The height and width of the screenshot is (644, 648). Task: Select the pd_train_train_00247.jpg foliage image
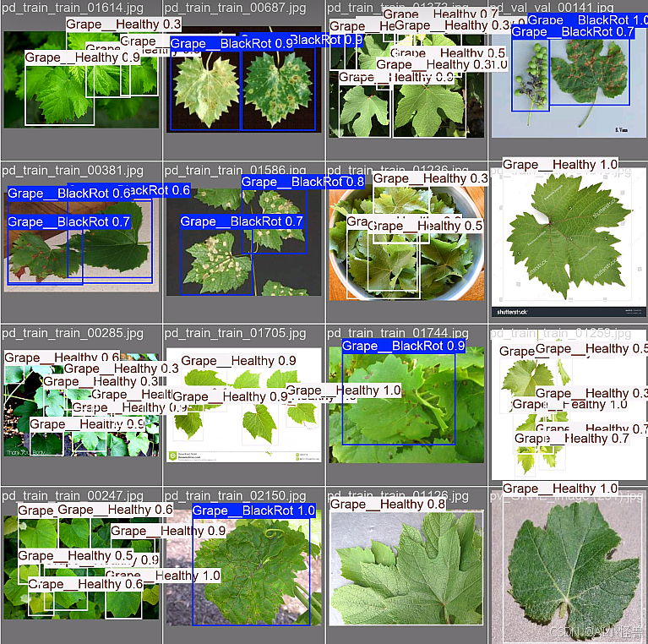[81, 567]
